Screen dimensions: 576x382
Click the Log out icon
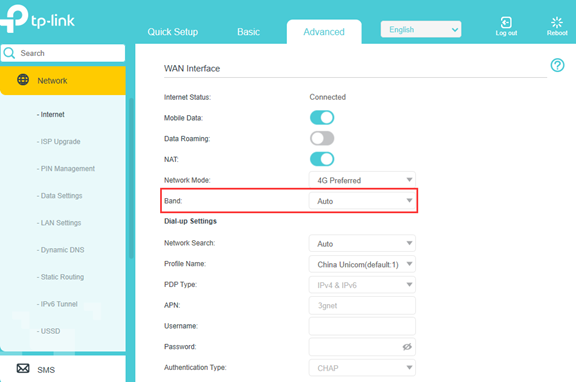[506, 22]
